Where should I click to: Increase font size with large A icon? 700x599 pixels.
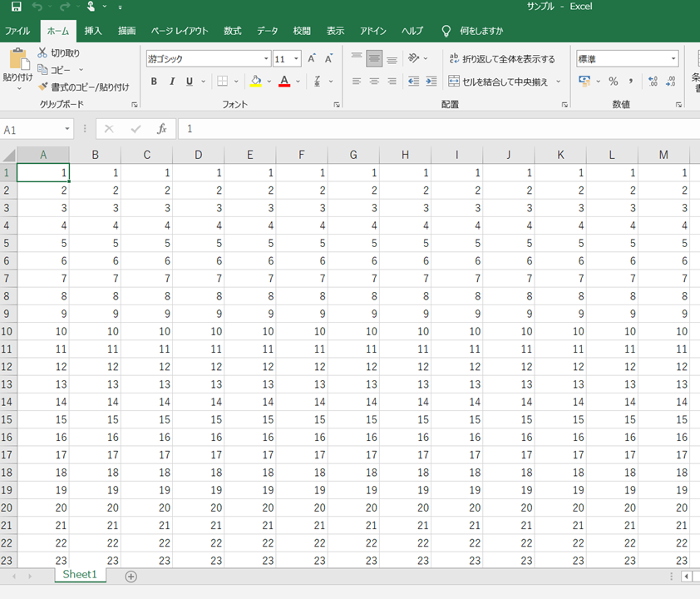pyautogui.click(x=312, y=58)
